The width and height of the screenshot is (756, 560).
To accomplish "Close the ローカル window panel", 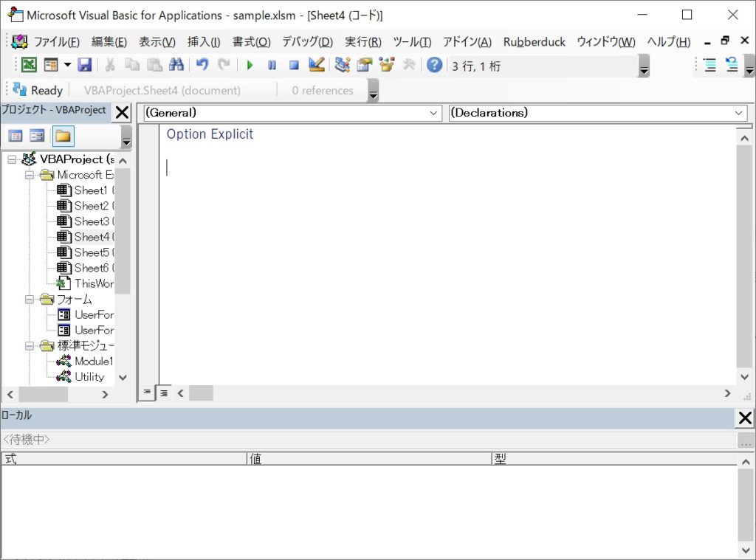I will click(x=745, y=418).
